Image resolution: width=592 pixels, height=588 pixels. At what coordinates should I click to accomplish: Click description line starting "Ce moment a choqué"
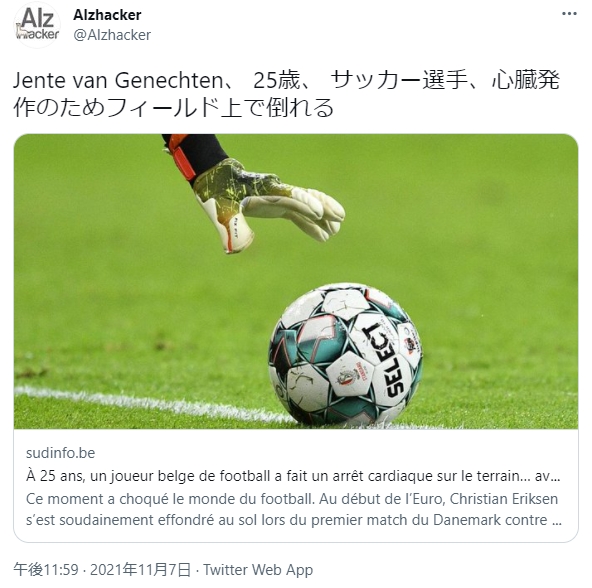click(x=292, y=499)
